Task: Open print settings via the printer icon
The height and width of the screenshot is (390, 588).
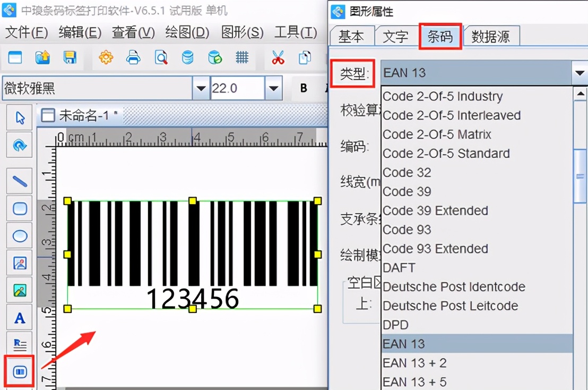Action: pos(133,57)
